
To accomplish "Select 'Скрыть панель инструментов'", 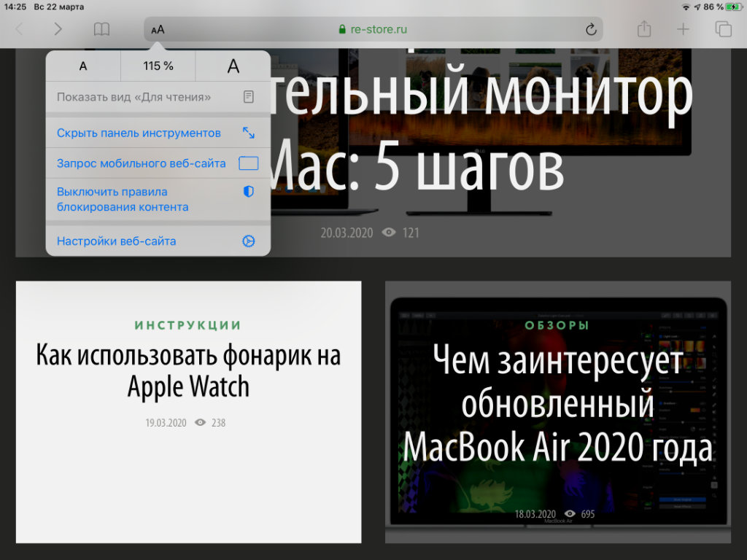I will click(x=139, y=133).
